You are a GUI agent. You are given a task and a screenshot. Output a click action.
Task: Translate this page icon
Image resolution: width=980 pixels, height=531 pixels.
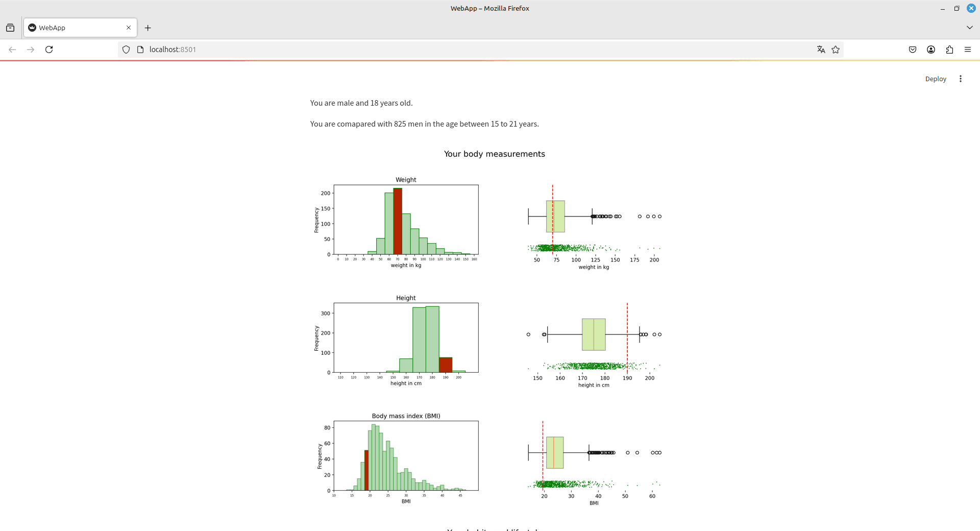coord(821,50)
